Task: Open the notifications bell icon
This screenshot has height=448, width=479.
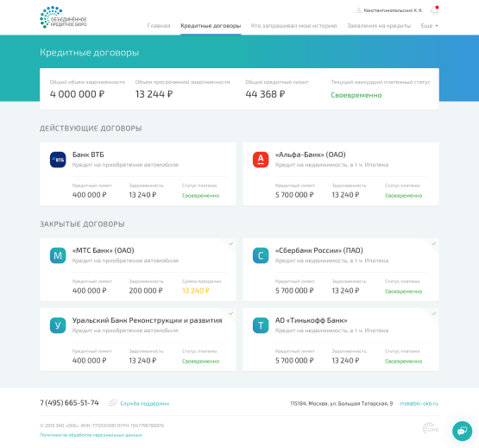Action: pyautogui.click(x=434, y=10)
